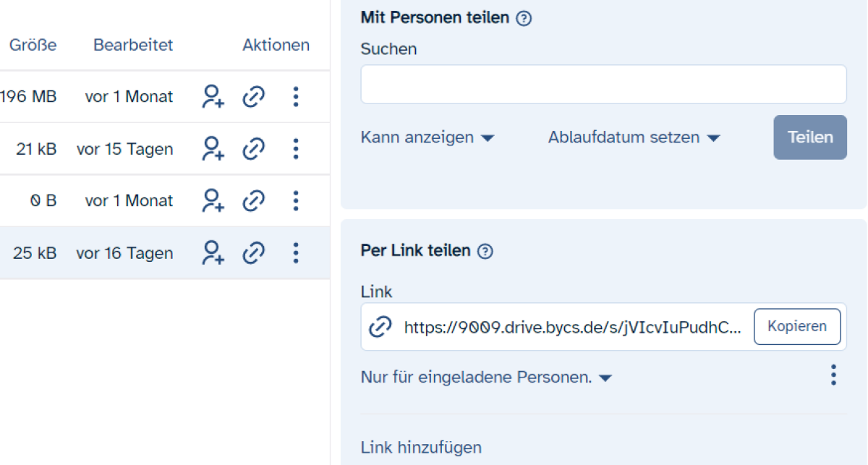Open help icon next to Per Link teilen

coord(486,251)
